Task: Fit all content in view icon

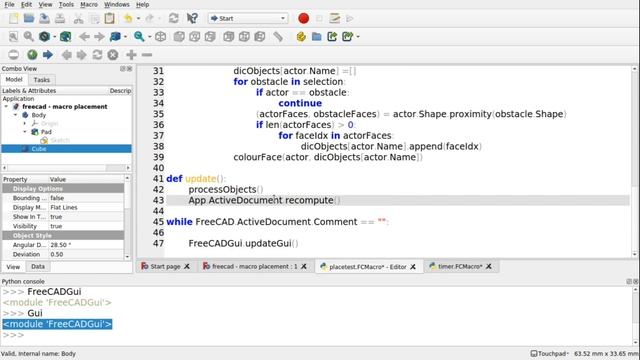Action: click(x=13, y=37)
